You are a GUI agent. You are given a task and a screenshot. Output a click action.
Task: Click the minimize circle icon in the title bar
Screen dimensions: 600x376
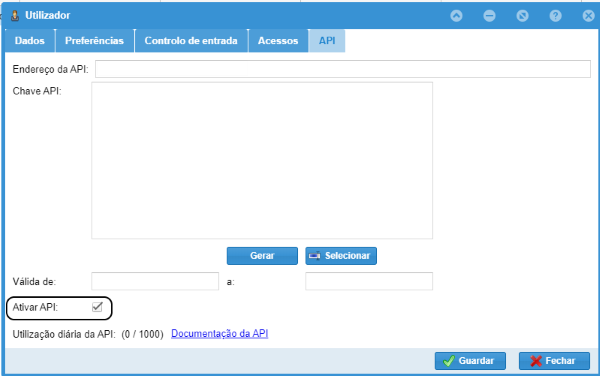click(x=489, y=16)
